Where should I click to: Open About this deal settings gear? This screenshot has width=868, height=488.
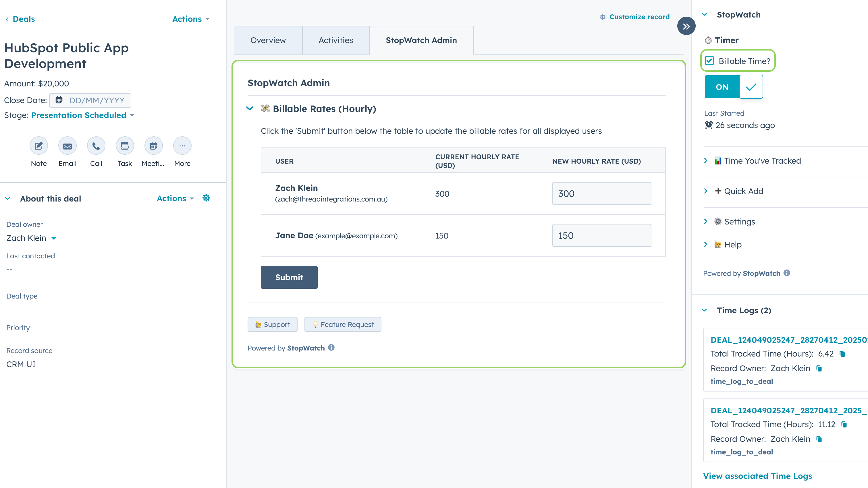click(206, 198)
